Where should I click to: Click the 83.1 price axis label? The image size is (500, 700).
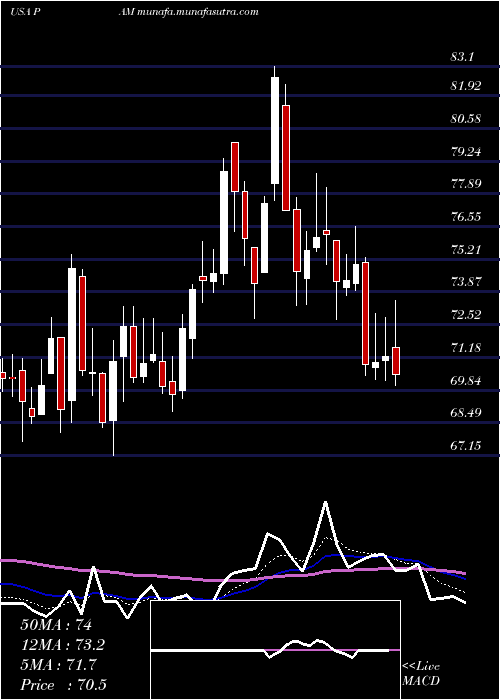[x=462, y=57]
